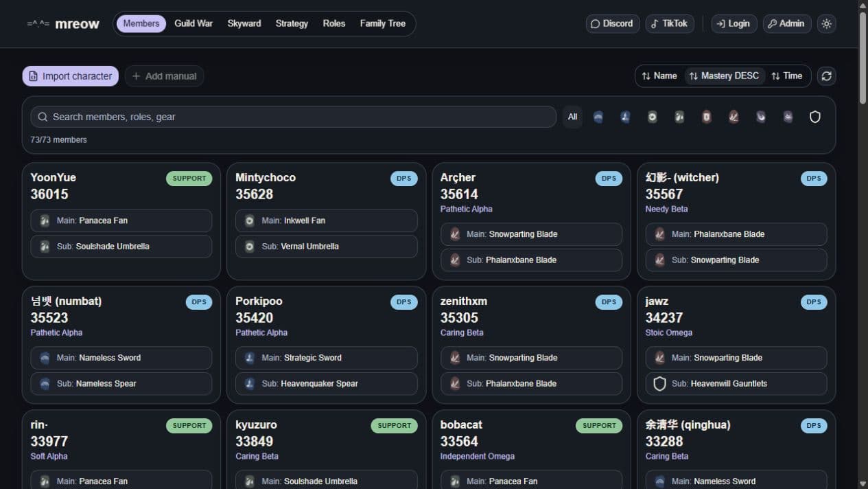868x489 pixels.
Task: Click the SUPPORT badge on kyuzuro's card
Action: (395, 426)
